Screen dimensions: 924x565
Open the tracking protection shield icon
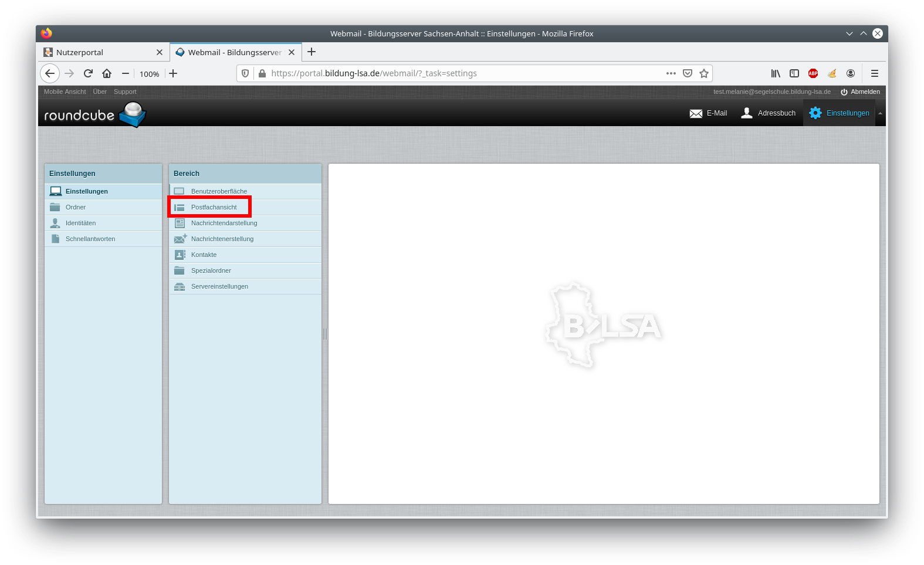click(x=245, y=73)
